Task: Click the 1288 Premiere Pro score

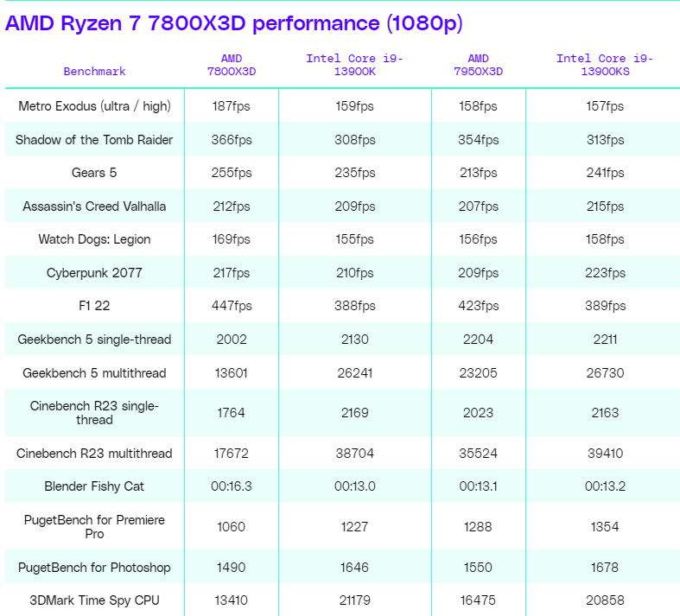Action: pyautogui.click(x=478, y=527)
